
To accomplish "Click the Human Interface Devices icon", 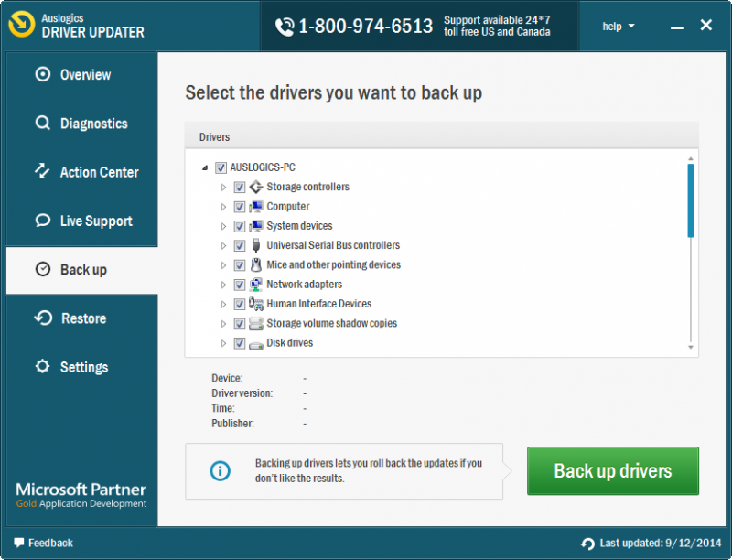I will click(256, 304).
